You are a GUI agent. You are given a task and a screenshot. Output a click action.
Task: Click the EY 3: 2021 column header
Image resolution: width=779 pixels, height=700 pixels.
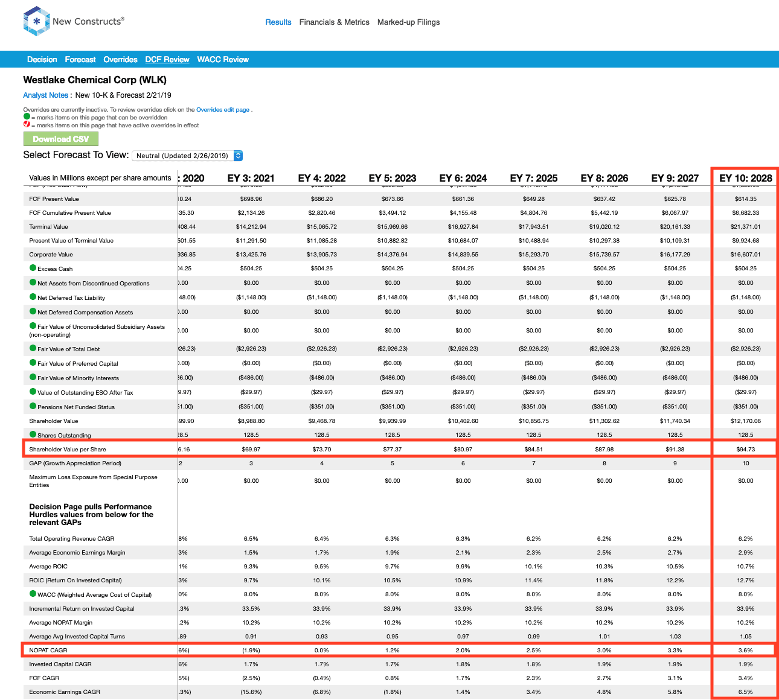[251, 178]
